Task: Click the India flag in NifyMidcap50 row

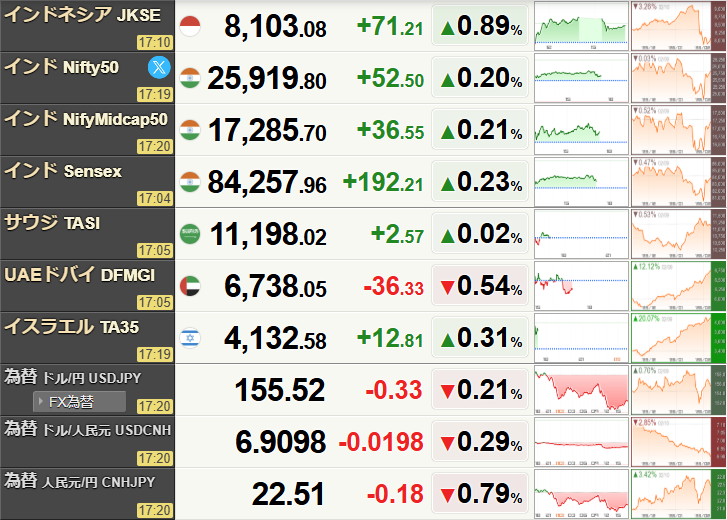Action: click(190, 130)
